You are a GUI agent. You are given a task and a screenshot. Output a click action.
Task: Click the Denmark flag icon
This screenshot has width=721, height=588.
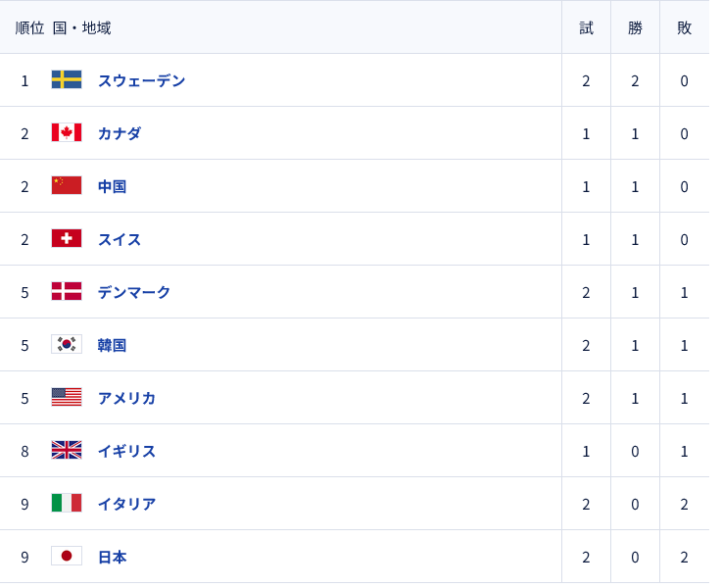(x=67, y=291)
